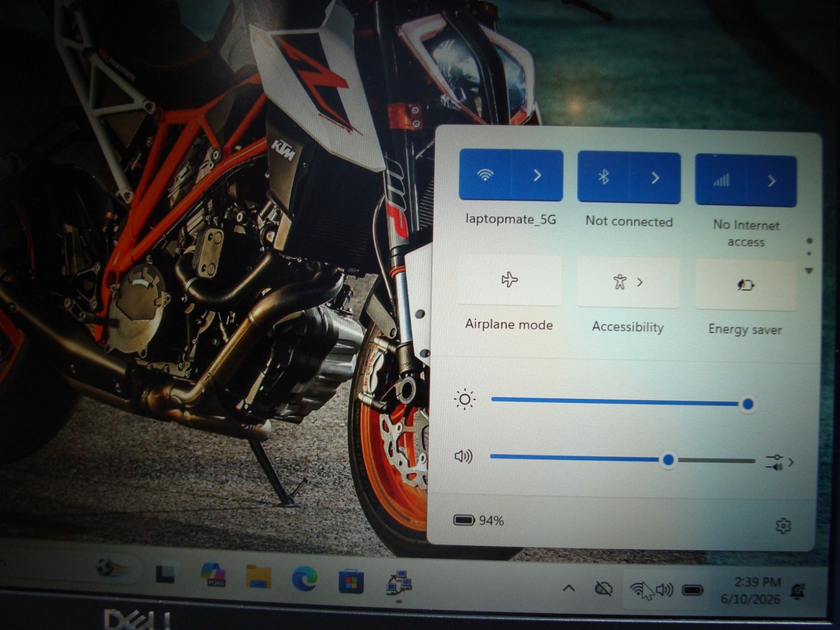Screen dimensions: 840x630
Task: Open the Accessibility options
Action: (628, 283)
